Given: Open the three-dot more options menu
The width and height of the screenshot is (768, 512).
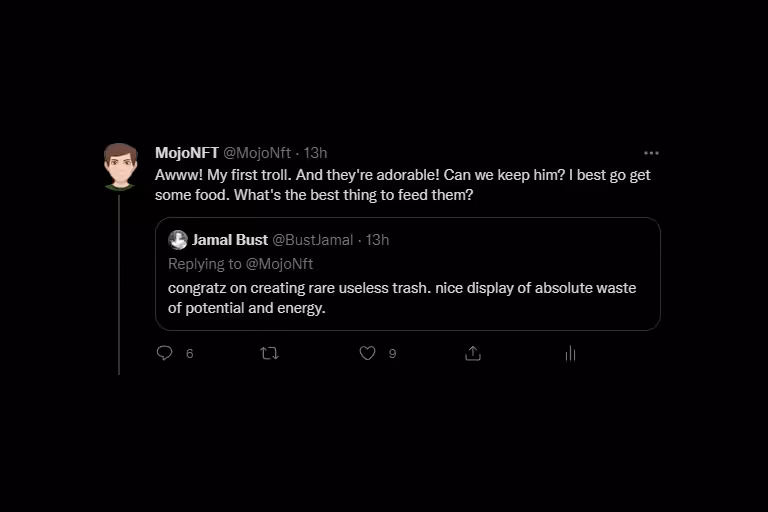Looking at the screenshot, I should point(651,153).
